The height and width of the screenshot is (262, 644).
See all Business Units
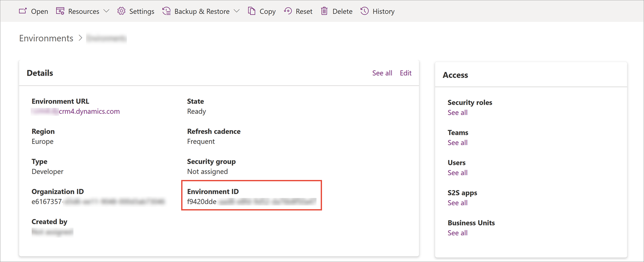click(x=457, y=233)
